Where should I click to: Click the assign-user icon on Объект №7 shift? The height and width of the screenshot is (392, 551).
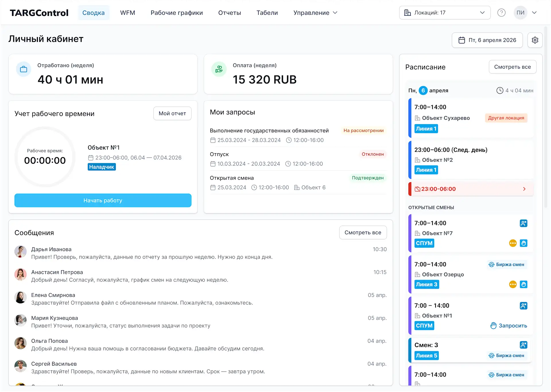click(x=523, y=223)
